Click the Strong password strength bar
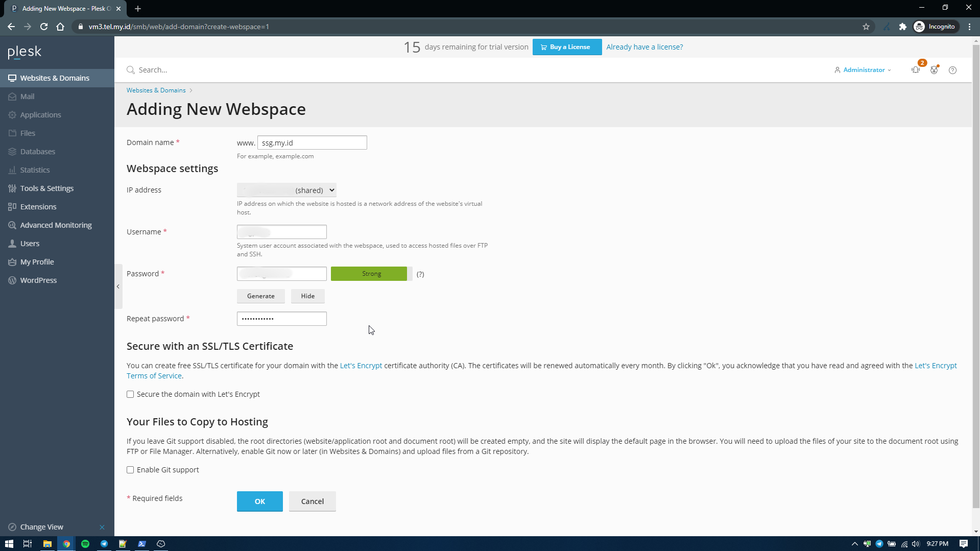 pos(371,274)
